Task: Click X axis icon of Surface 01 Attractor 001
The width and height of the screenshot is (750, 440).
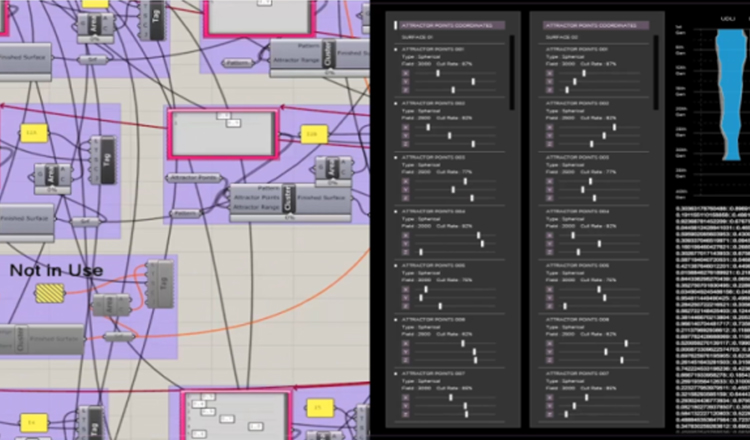Action: tap(405, 72)
